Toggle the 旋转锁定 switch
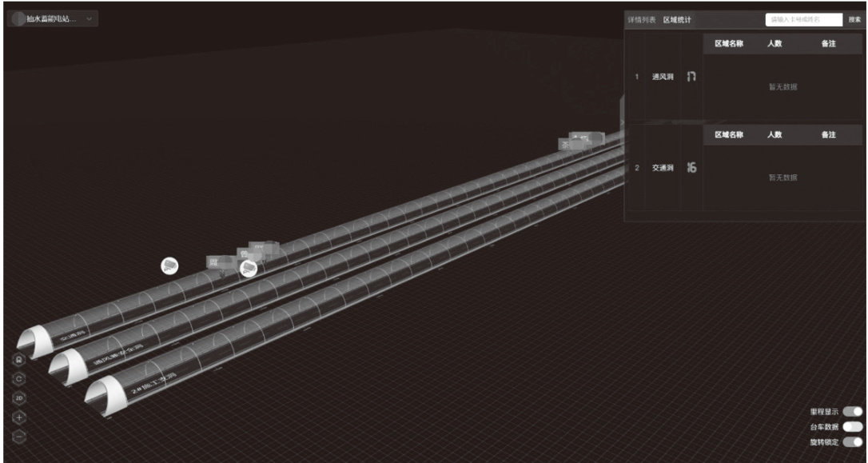Viewport: 868px width, 463px height. pos(853,441)
